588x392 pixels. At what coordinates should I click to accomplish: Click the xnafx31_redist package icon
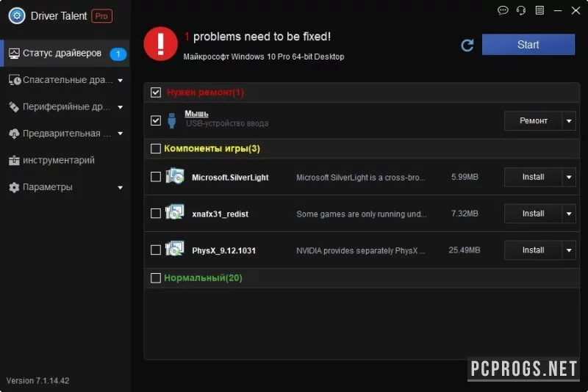175,212
